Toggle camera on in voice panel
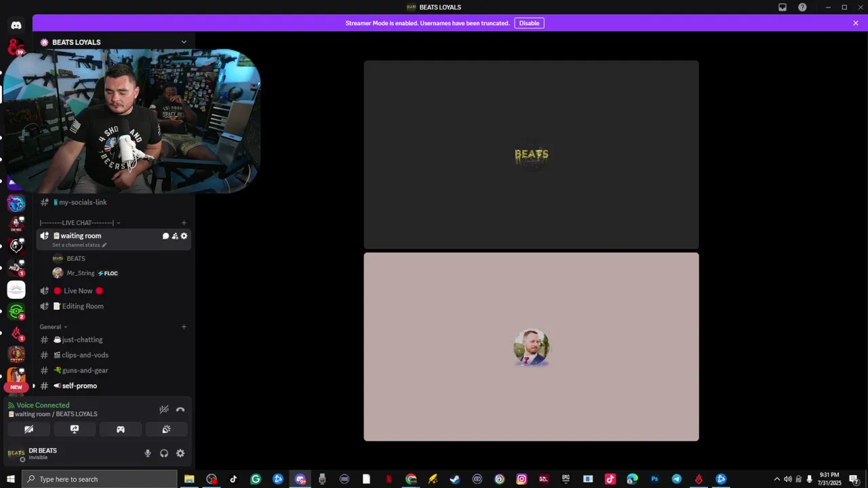 (x=28, y=429)
